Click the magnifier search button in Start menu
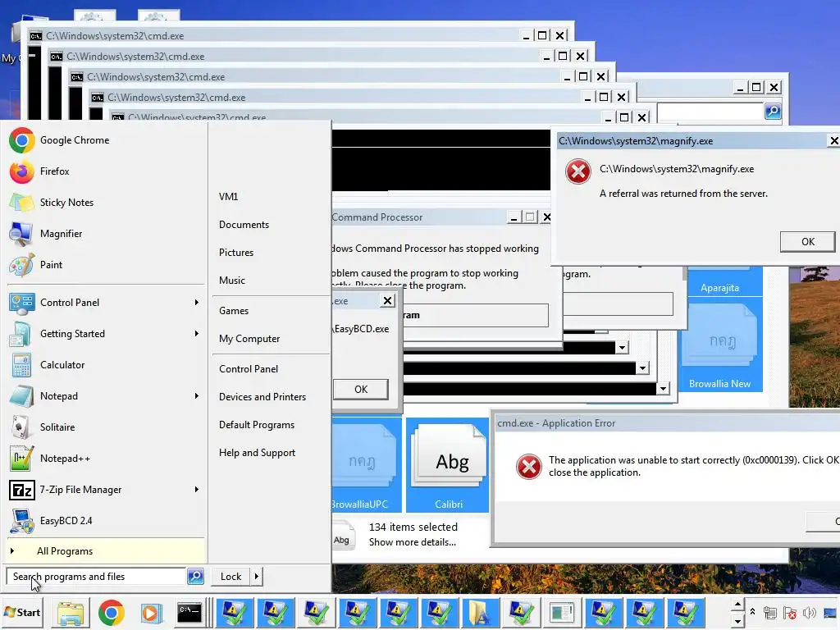Viewport: 840px width, 630px height. (195, 577)
